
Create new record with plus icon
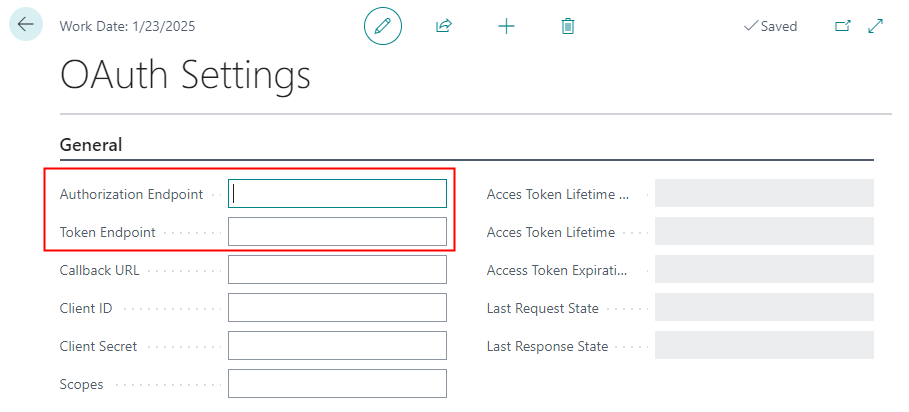click(506, 26)
